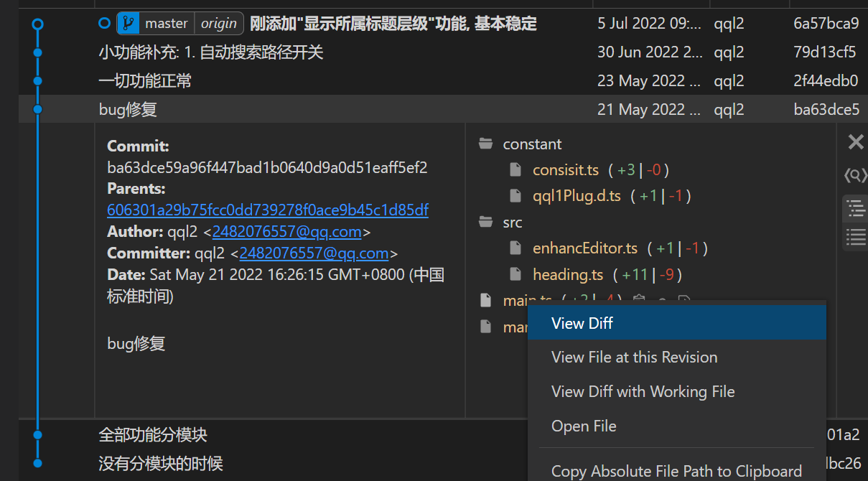The width and height of the screenshot is (868, 481).
Task: Select View Diff in context menu
Action: click(582, 323)
